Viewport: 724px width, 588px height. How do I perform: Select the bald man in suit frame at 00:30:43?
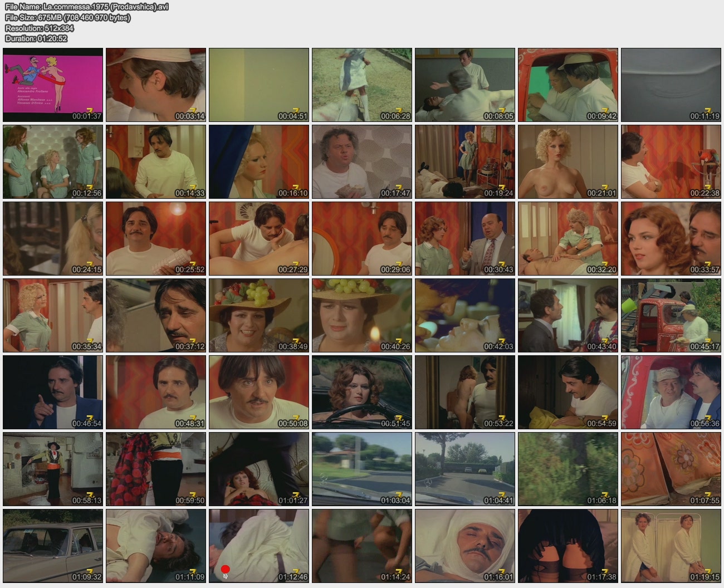click(464, 238)
